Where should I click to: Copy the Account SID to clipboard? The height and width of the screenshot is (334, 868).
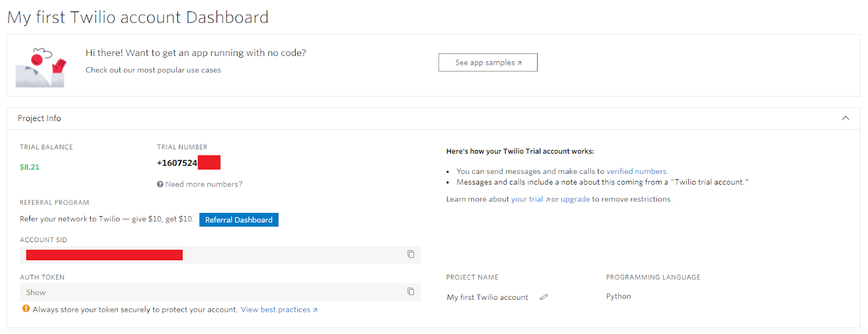tap(411, 254)
